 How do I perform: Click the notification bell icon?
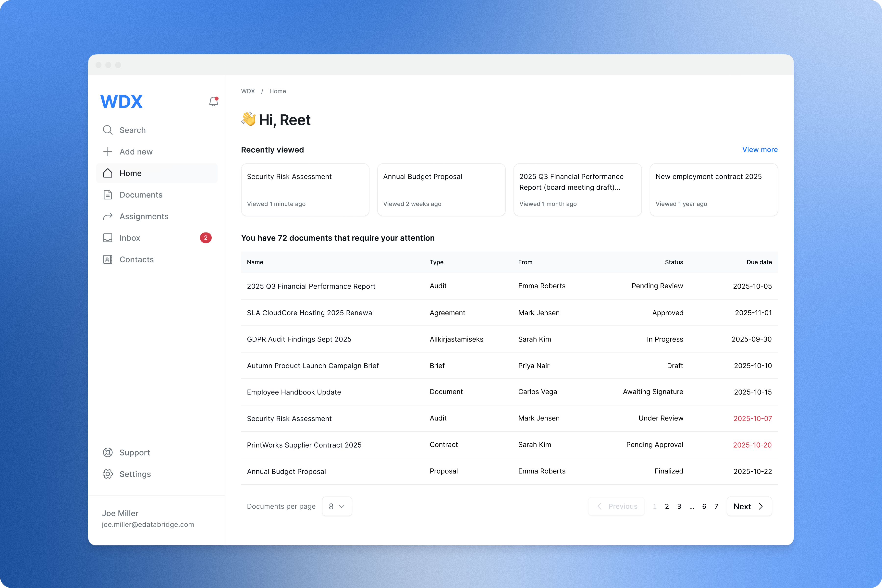[213, 102]
